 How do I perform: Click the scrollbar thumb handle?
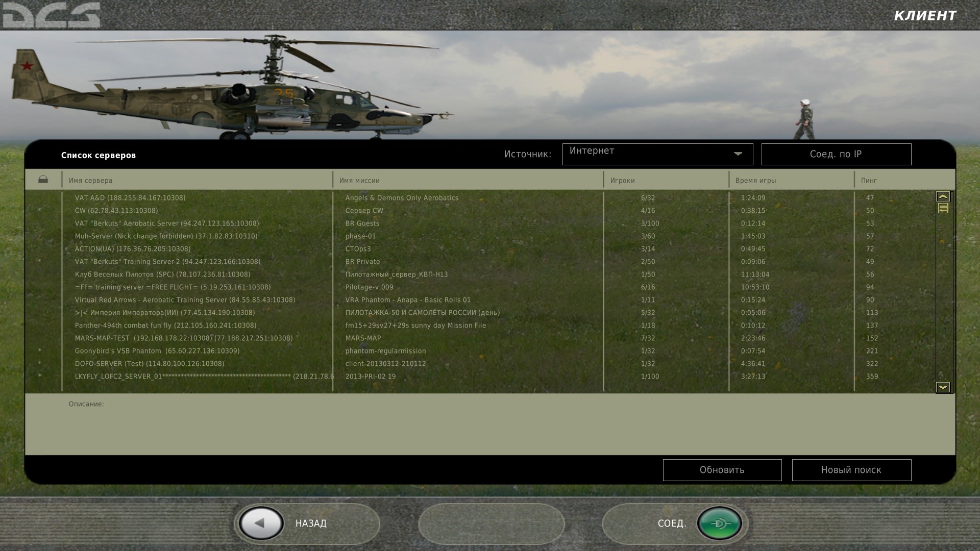tap(943, 208)
